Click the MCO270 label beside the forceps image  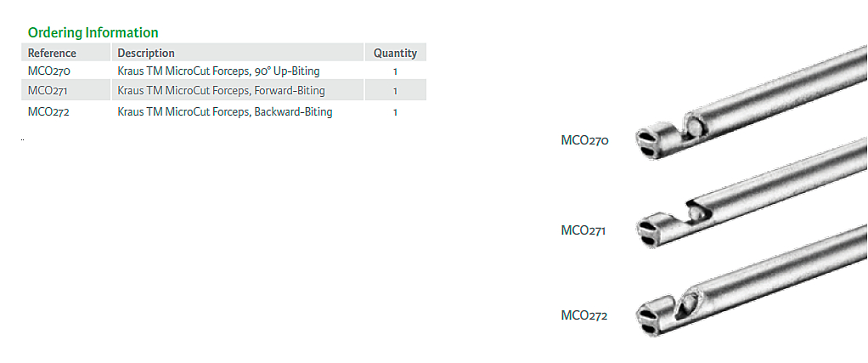[584, 140]
